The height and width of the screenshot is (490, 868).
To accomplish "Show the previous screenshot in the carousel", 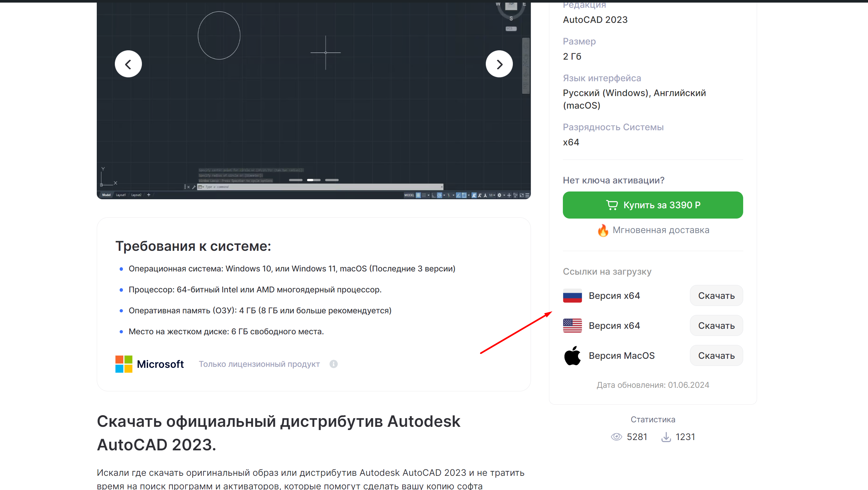I will 128,64.
